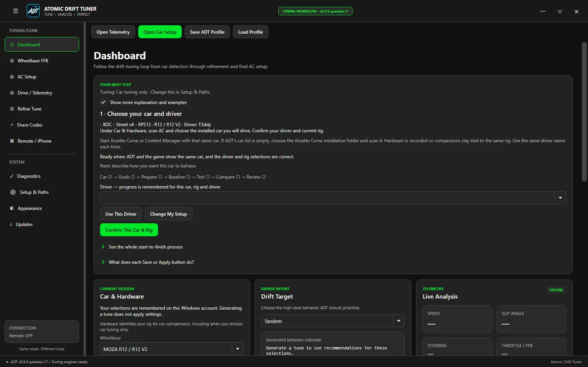Click the Open Telemetry button
This screenshot has height=367, width=588.
point(113,32)
